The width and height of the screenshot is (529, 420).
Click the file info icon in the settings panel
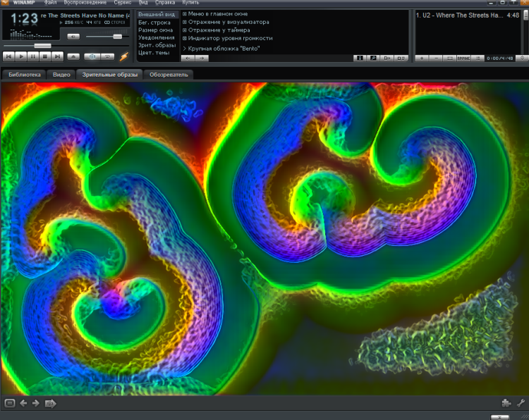point(359,58)
